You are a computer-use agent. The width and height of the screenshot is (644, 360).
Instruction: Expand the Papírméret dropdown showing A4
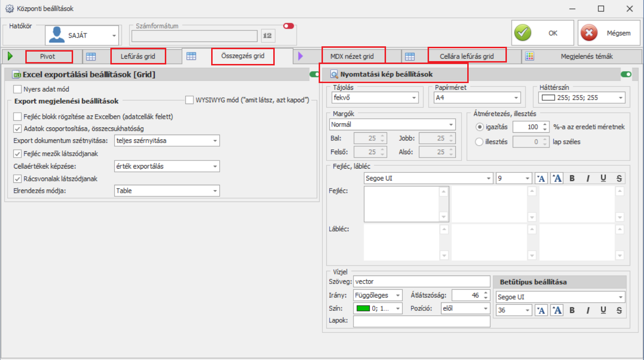[x=476, y=98]
